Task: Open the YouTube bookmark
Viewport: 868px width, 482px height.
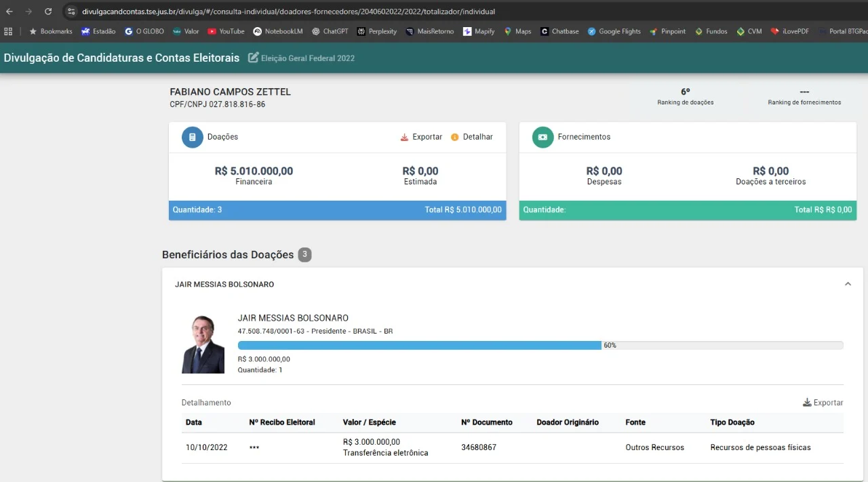Action: (x=226, y=31)
